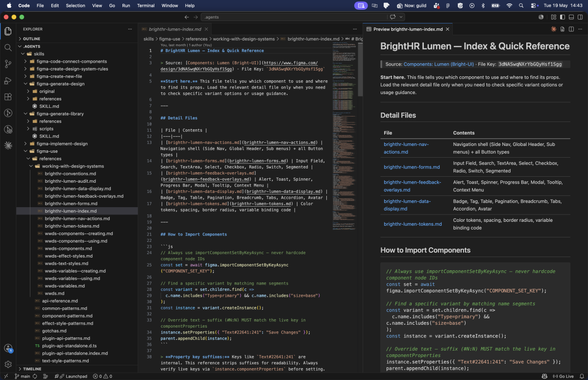Open the Run menu

[x=126, y=5]
